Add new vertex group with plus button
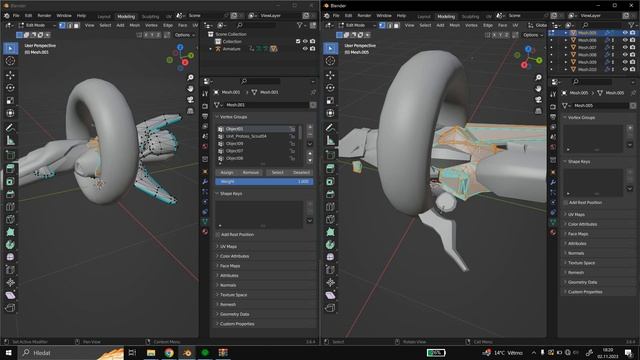 click(x=310, y=127)
